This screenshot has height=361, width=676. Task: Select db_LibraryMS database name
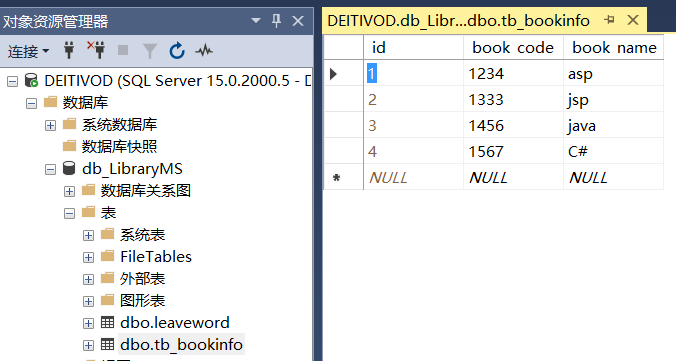click(132, 169)
